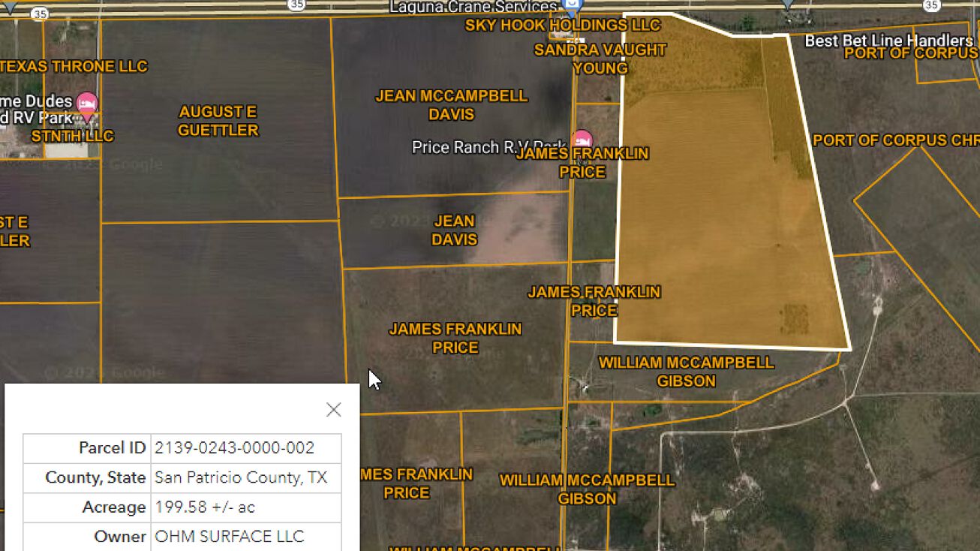Select the SANDRA VAUGHT YOUNG parcel label
Image resolution: width=980 pixels, height=551 pixels.
pyautogui.click(x=600, y=59)
